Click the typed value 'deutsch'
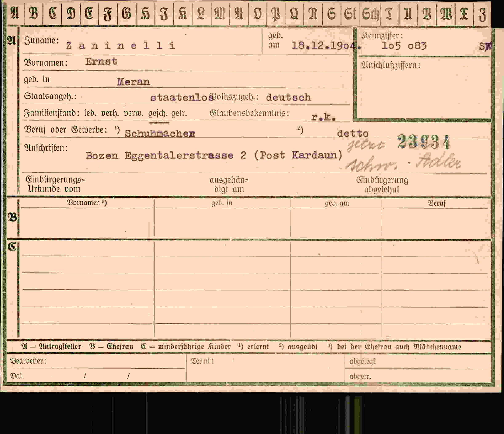 click(x=288, y=97)
